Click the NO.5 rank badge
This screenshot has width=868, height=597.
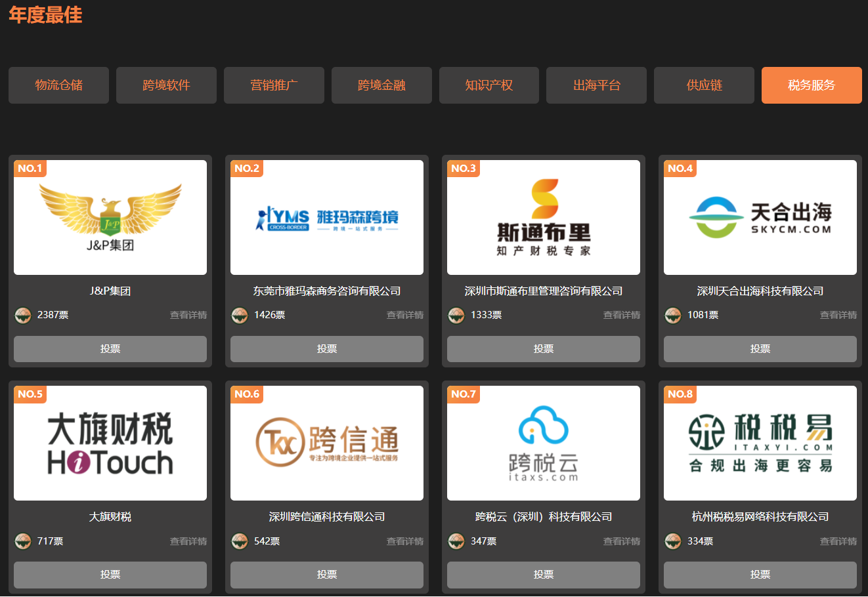30,394
